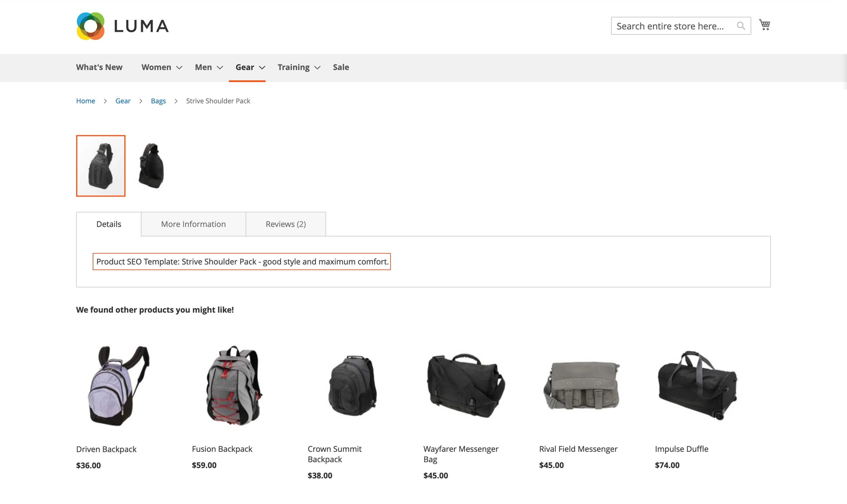Go to Bags via the breadcrumb link
The image size is (847, 504).
point(158,101)
